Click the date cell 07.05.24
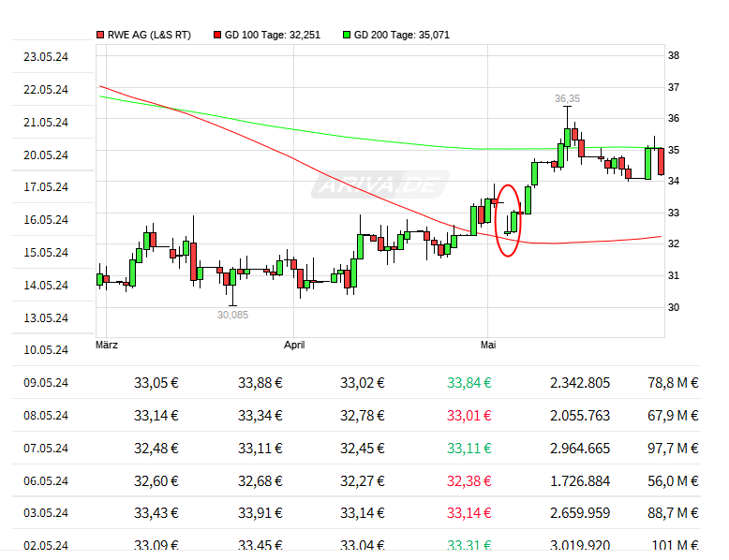This screenshot has height=560, width=729. click(46, 448)
